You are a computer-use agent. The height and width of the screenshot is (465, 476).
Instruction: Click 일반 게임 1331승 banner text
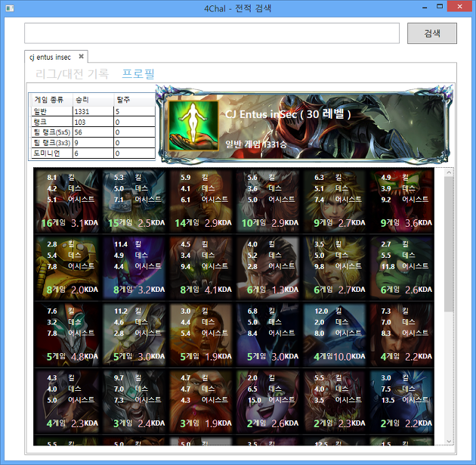click(256, 144)
